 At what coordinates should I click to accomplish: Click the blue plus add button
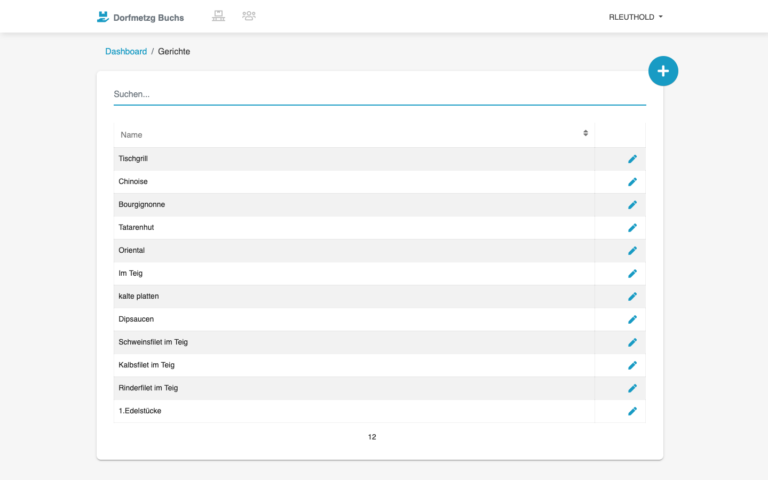point(663,71)
